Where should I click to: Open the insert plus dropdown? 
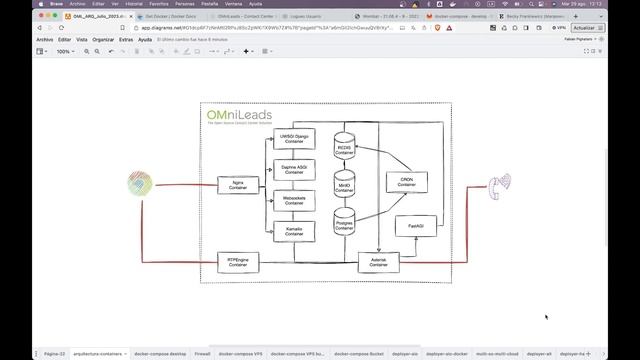pos(248,51)
